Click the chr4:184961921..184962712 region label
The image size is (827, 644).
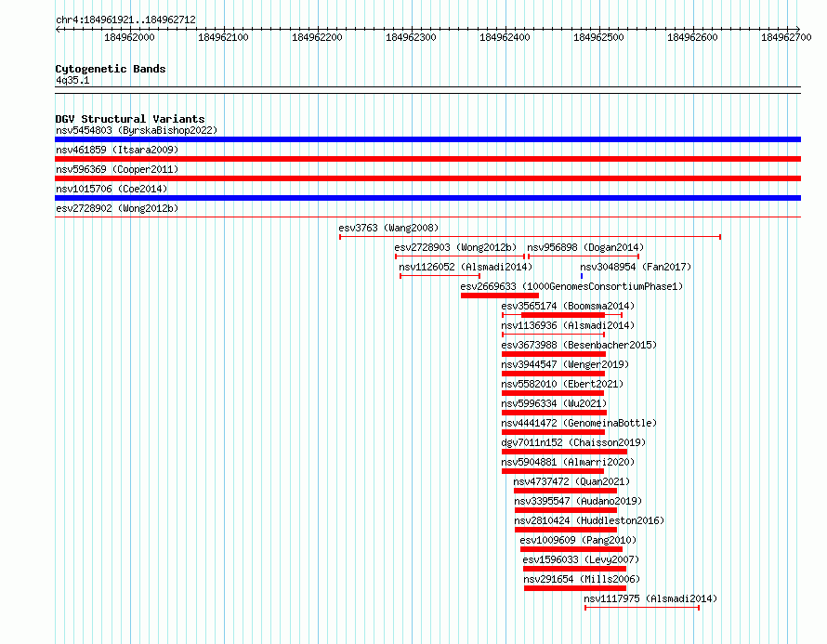pyautogui.click(x=125, y=20)
